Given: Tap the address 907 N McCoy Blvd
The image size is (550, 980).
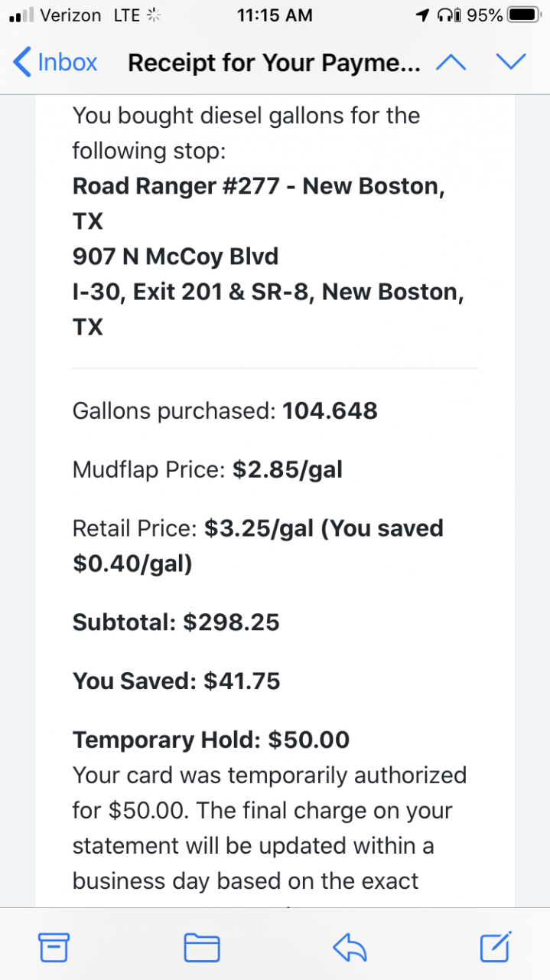Looking at the screenshot, I should [x=175, y=256].
